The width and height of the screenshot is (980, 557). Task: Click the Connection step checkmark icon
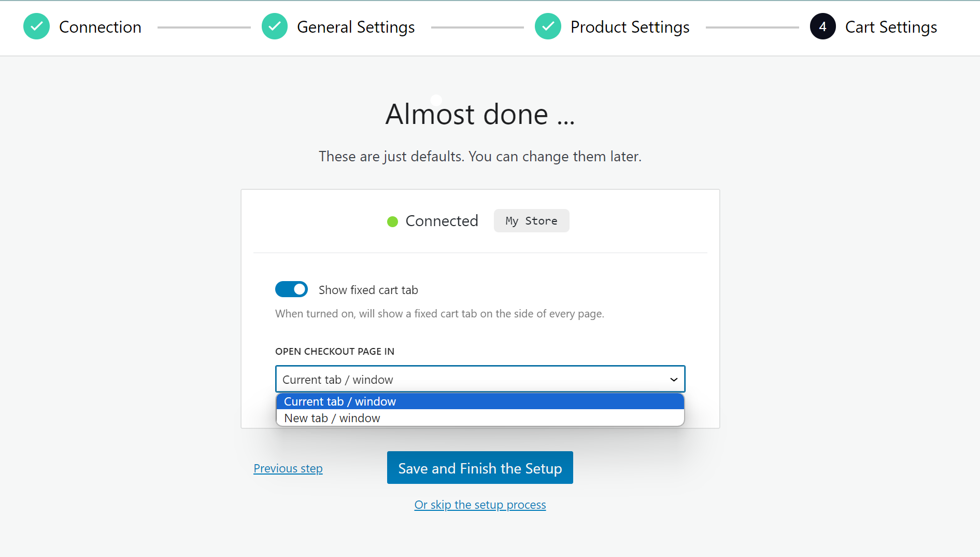coord(36,26)
